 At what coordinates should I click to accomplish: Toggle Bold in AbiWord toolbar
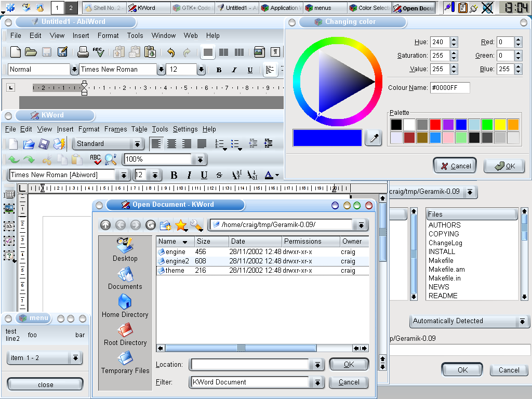click(x=219, y=70)
